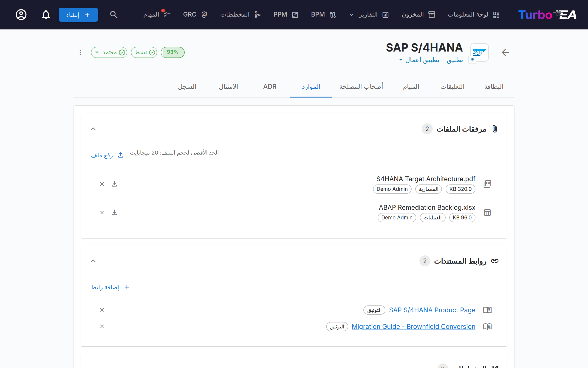
Task: Remove the SAP S/4HANA Product Page link
Action: (102, 310)
